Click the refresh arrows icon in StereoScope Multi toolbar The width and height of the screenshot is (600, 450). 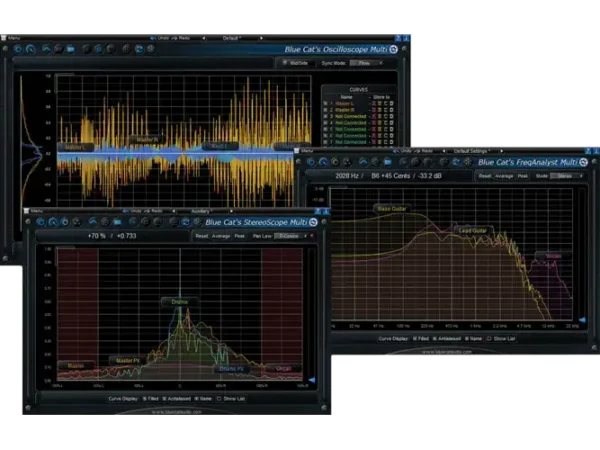tap(186, 222)
